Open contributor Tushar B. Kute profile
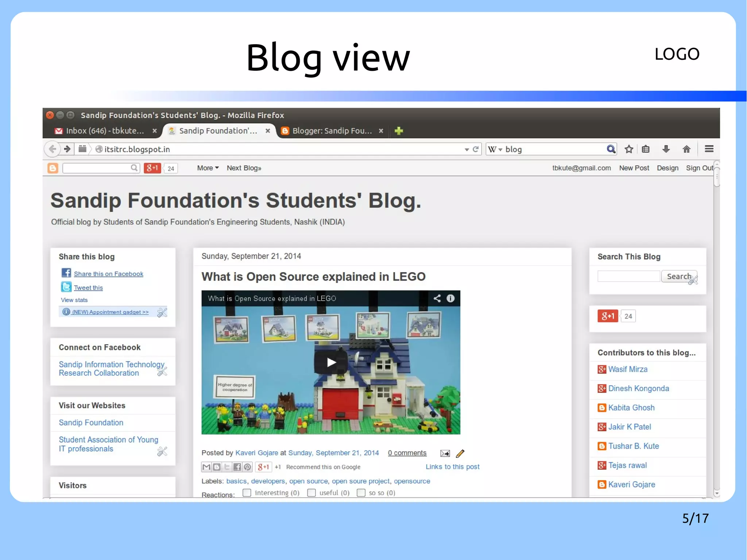Screen dimensions: 747x560 [634, 446]
